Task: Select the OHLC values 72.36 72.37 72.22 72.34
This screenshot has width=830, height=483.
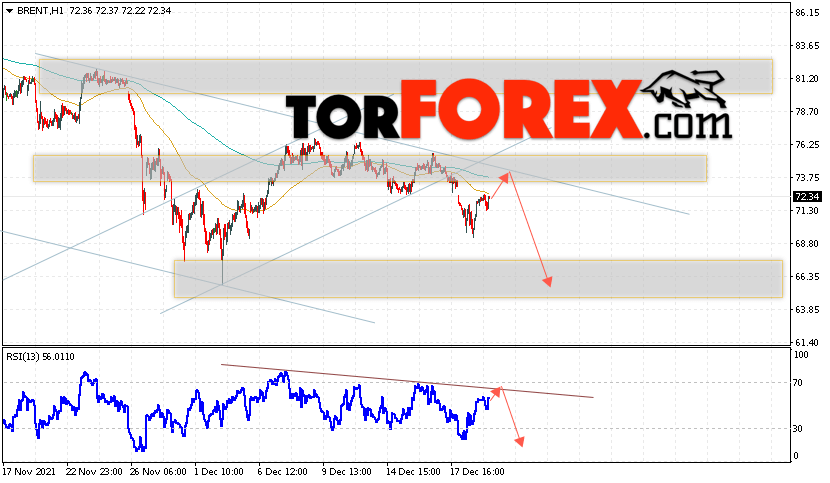Action: [120, 11]
